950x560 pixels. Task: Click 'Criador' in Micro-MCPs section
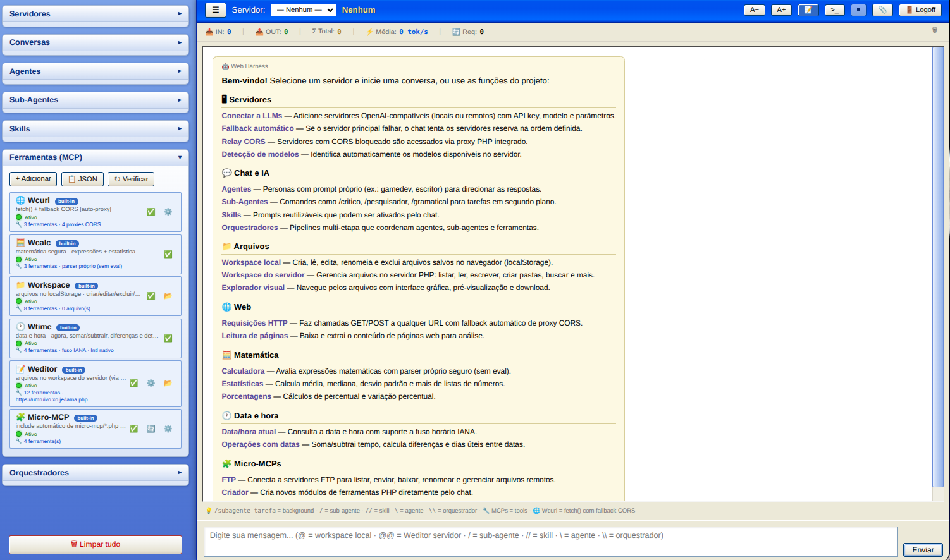point(235,492)
